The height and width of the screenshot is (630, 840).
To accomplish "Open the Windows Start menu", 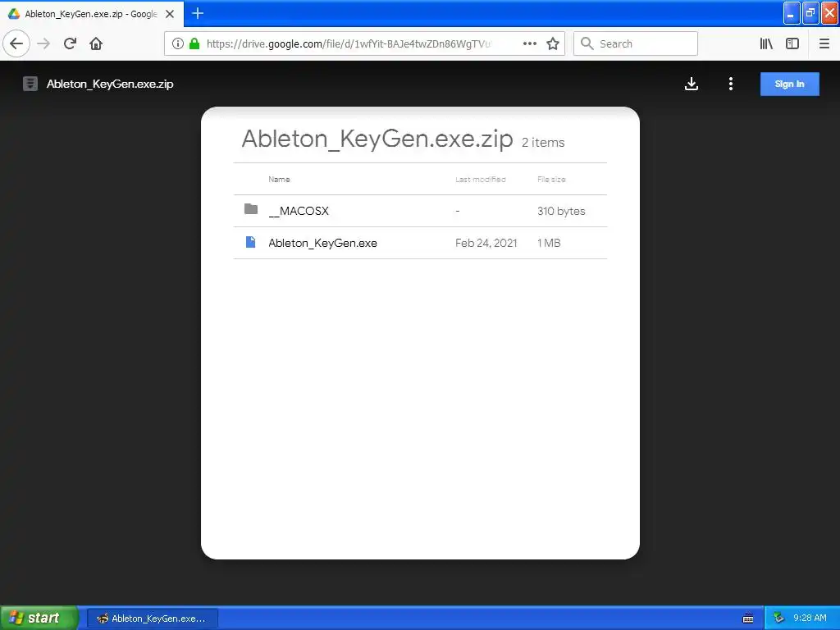I will click(39, 618).
